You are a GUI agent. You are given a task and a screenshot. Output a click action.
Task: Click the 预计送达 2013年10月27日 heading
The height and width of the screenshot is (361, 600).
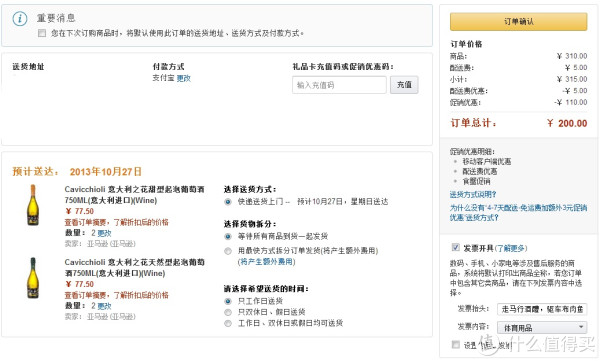point(77,172)
